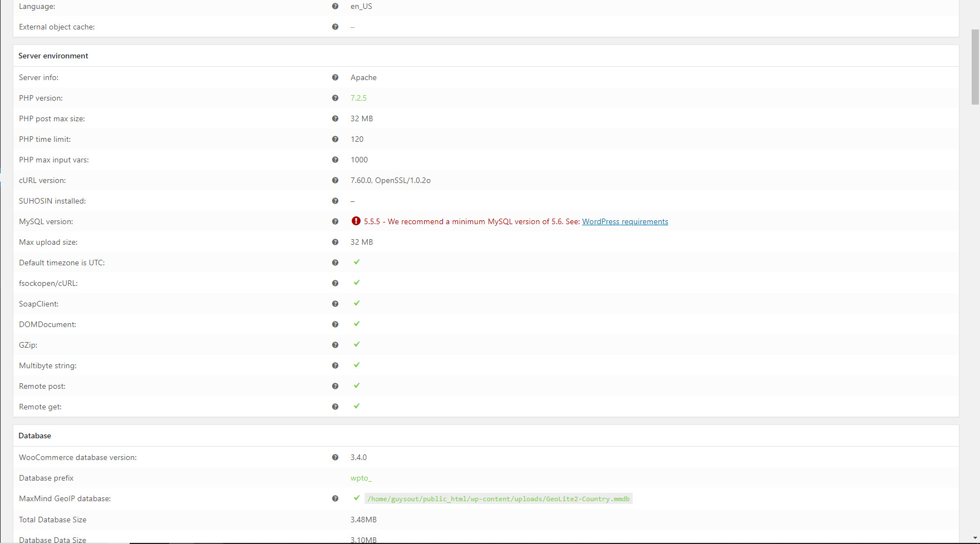This screenshot has width=980, height=544.
Task: Click the wpto_ database prefix text
Action: pyautogui.click(x=361, y=478)
